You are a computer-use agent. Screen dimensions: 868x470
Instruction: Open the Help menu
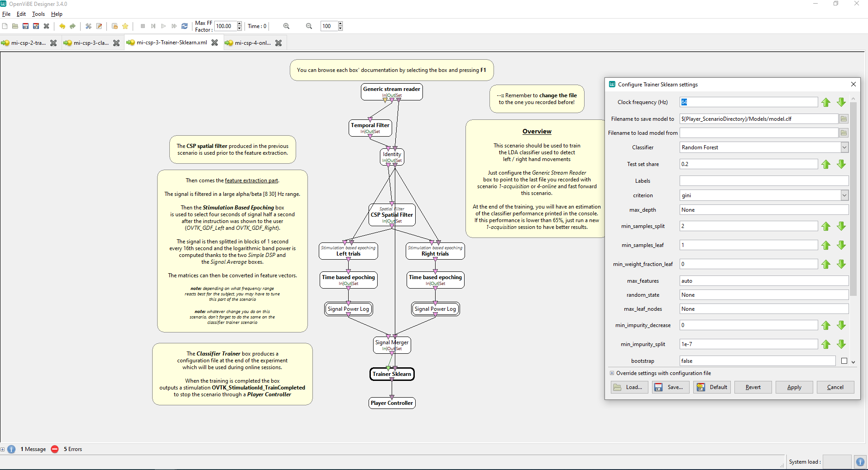point(57,14)
